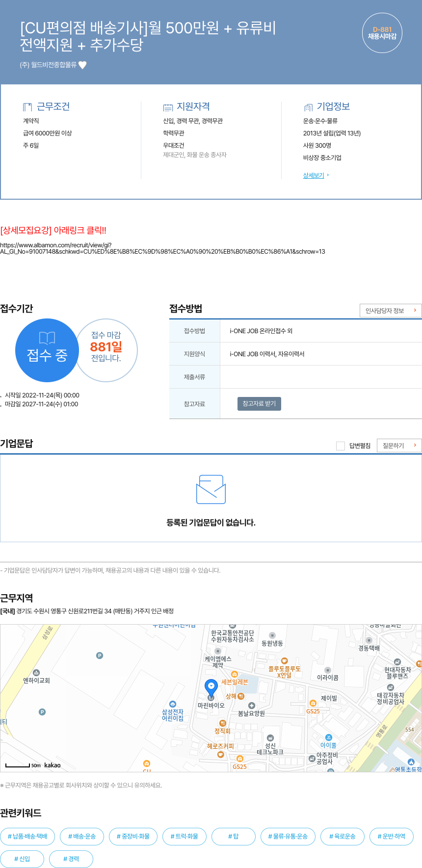Click the 경동택배 map marker

click(369, 640)
